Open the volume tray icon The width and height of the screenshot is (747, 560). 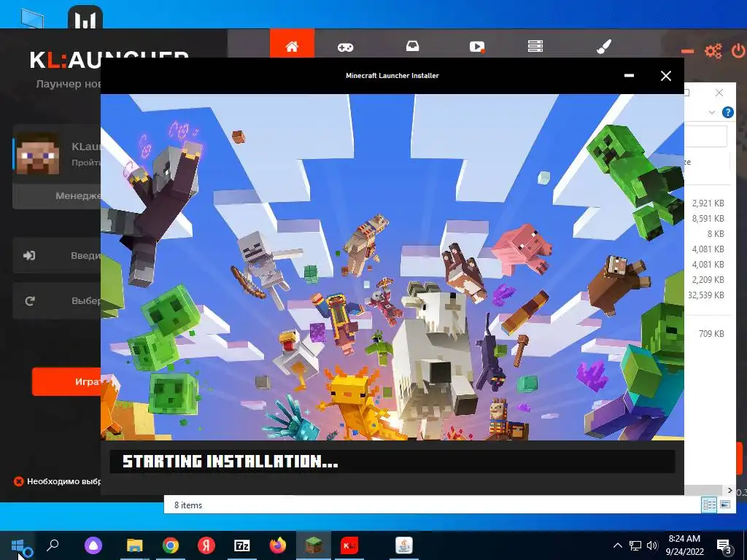(x=652, y=545)
